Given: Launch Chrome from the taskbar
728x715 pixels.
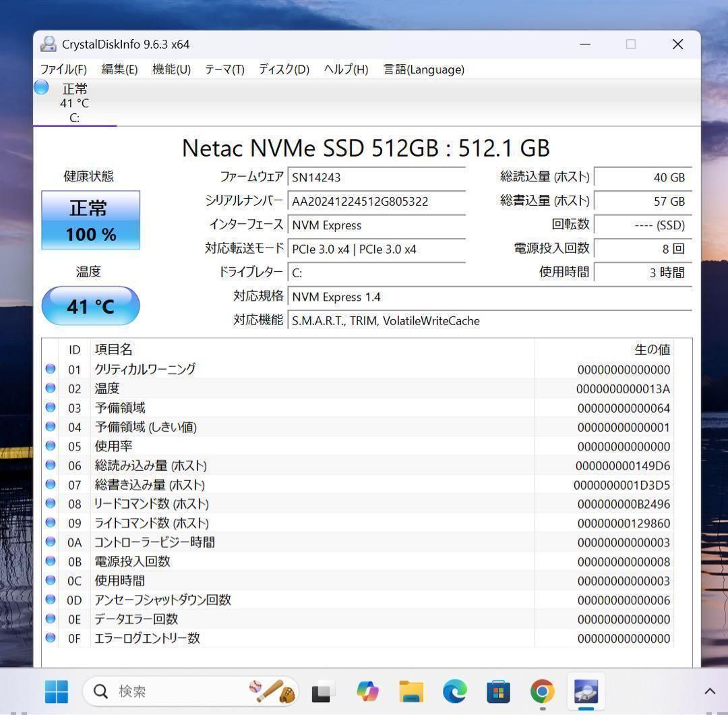Looking at the screenshot, I should pyautogui.click(x=542, y=691).
